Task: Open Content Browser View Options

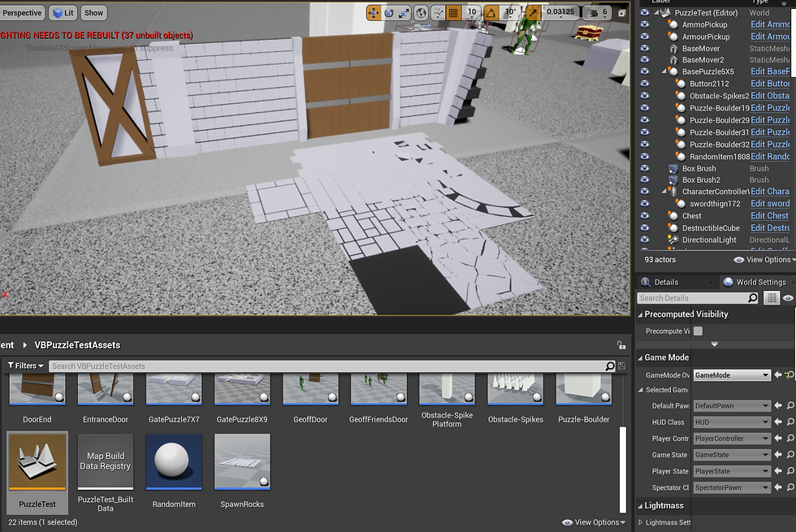Action: click(x=594, y=522)
